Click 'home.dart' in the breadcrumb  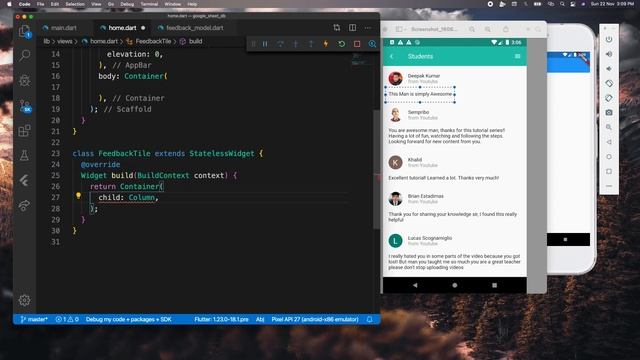click(104, 41)
